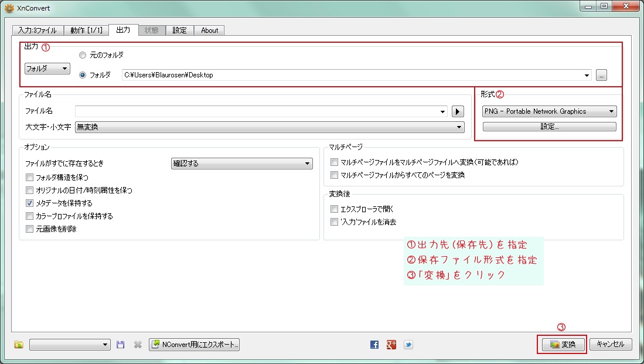
Task: Save preset with the floppy disk icon
Action: click(x=120, y=345)
